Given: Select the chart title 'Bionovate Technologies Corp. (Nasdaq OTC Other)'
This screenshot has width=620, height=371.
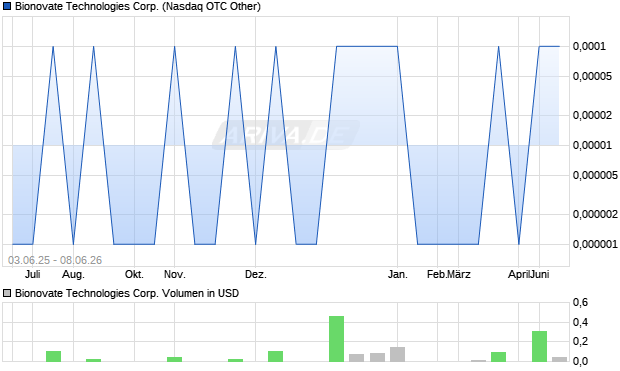Looking at the screenshot, I should click(x=138, y=6).
